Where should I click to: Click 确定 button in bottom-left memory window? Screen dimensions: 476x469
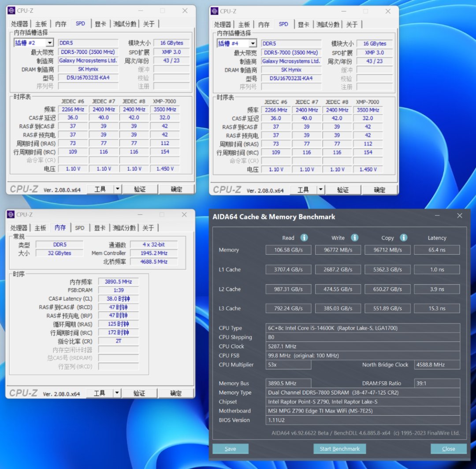pyautogui.click(x=176, y=393)
